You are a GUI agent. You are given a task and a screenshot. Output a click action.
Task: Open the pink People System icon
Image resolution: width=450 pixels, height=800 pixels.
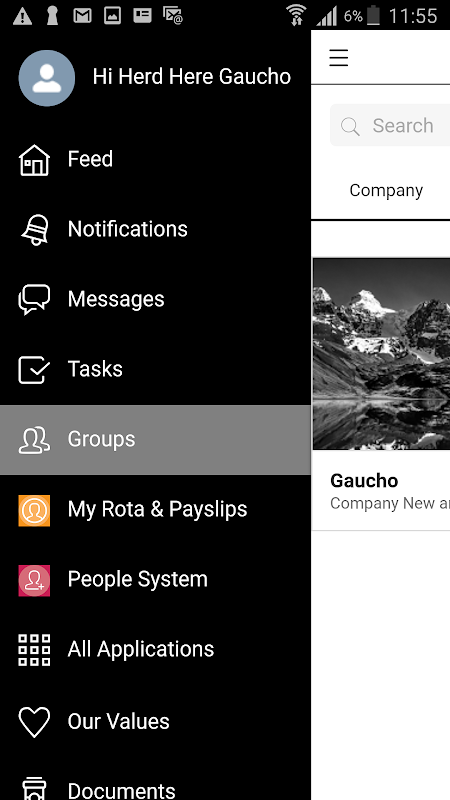34,580
